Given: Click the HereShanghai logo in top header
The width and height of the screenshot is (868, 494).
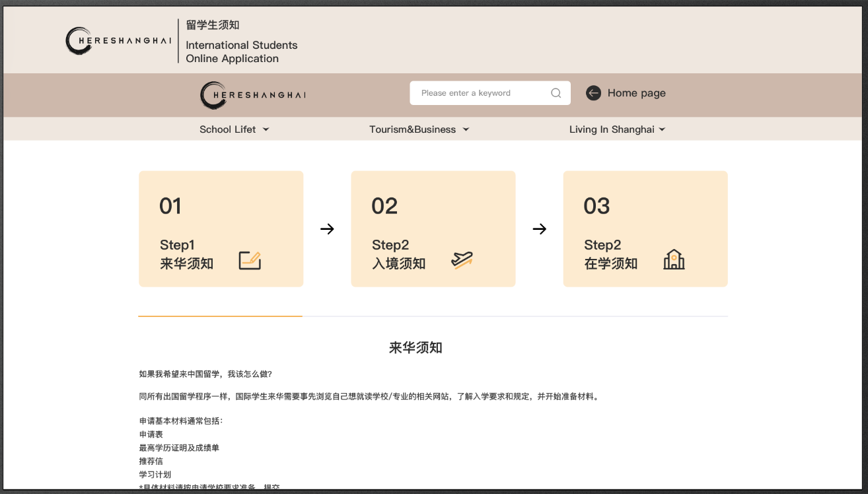Looking at the screenshot, I should click(x=118, y=41).
